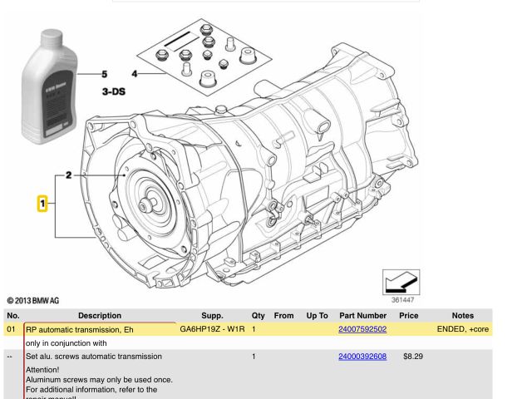Viewport: 532px width, 399px height.
Task: Click the Price column header
Action: (x=408, y=316)
